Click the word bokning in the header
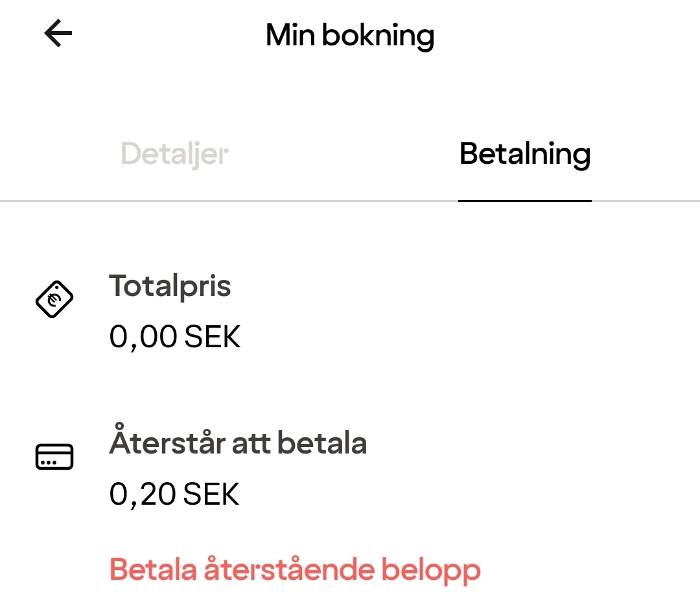 378,35
